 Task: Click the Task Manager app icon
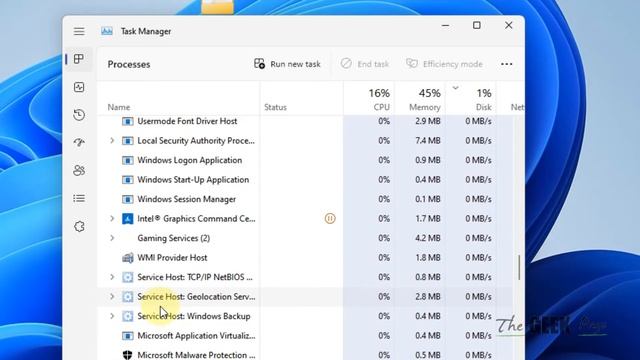coord(107,31)
